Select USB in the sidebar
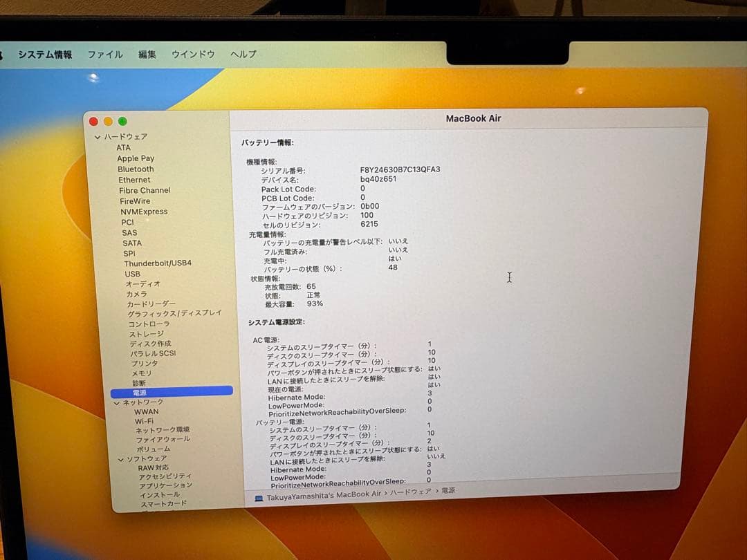This screenshot has height=560, width=747. (132, 274)
